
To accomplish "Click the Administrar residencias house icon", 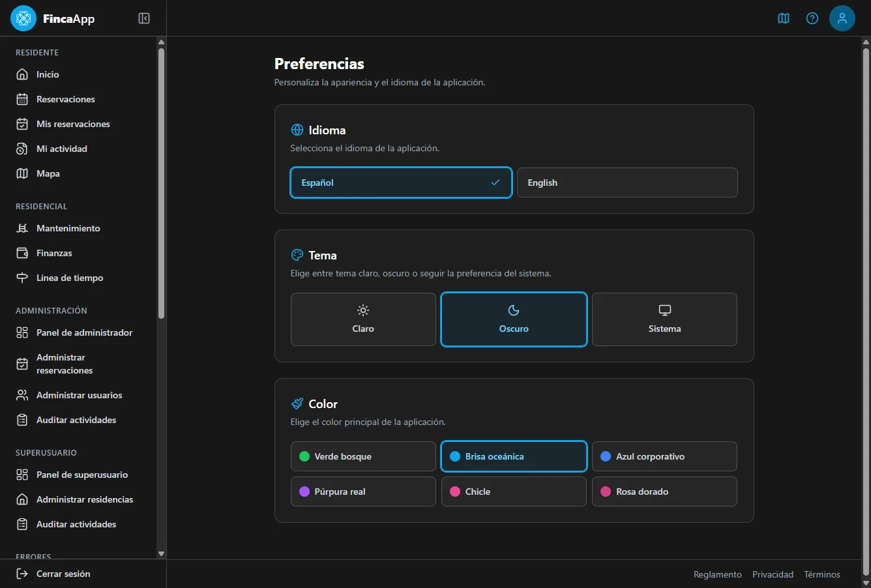I will click(22, 499).
